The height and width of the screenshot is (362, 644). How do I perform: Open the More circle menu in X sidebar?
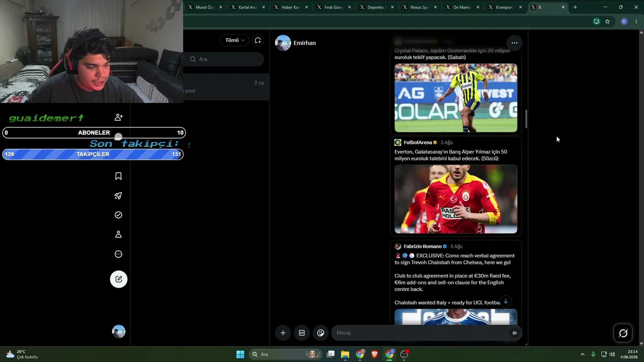click(x=118, y=254)
